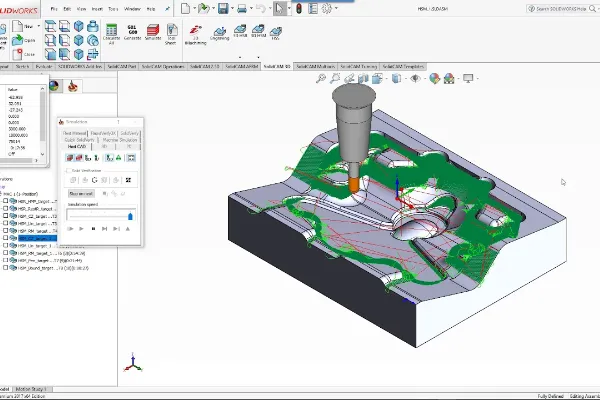Switch to the Motion Study 1 tab
The height and width of the screenshot is (400, 600).
[x=31, y=389]
